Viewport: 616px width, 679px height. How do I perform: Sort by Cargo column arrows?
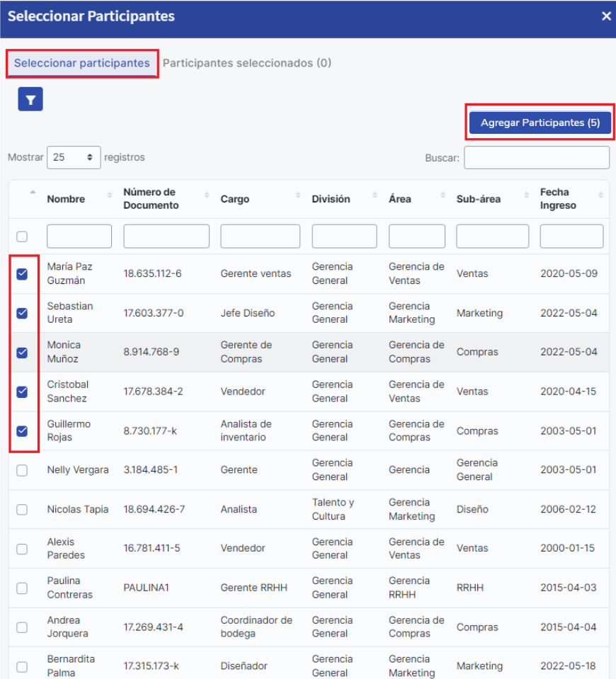pyautogui.click(x=299, y=195)
